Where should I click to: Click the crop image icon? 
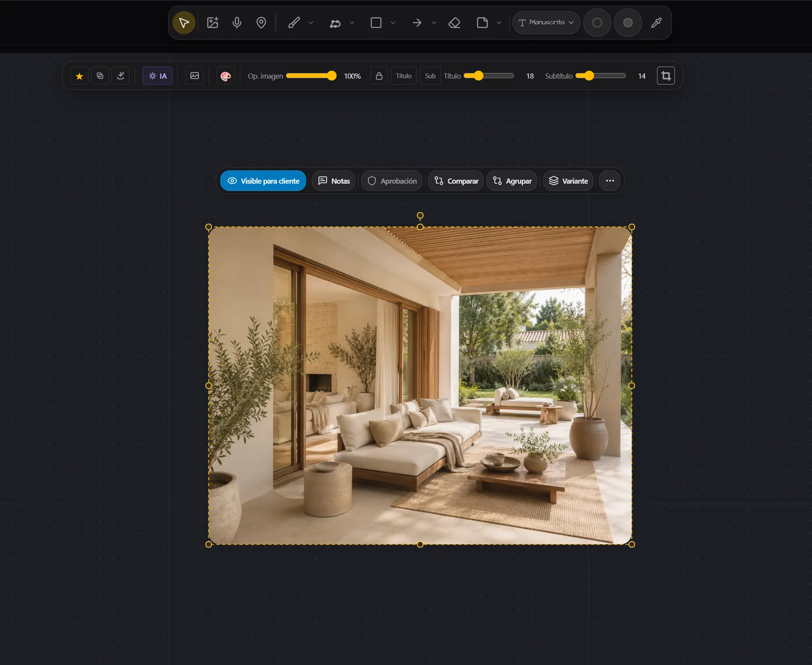coord(666,76)
